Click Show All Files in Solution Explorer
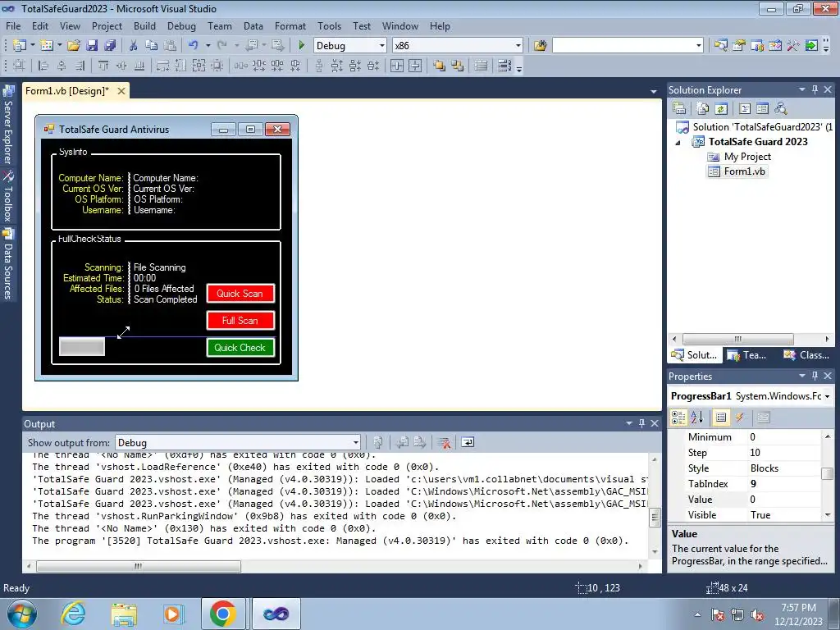The height and width of the screenshot is (630, 840). tap(703, 109)
